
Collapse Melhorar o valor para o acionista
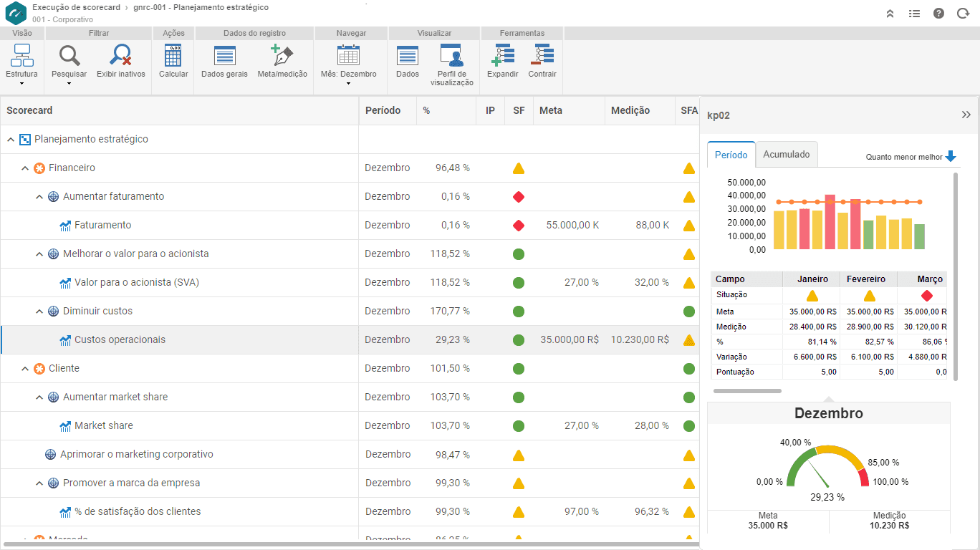[39, 254]
